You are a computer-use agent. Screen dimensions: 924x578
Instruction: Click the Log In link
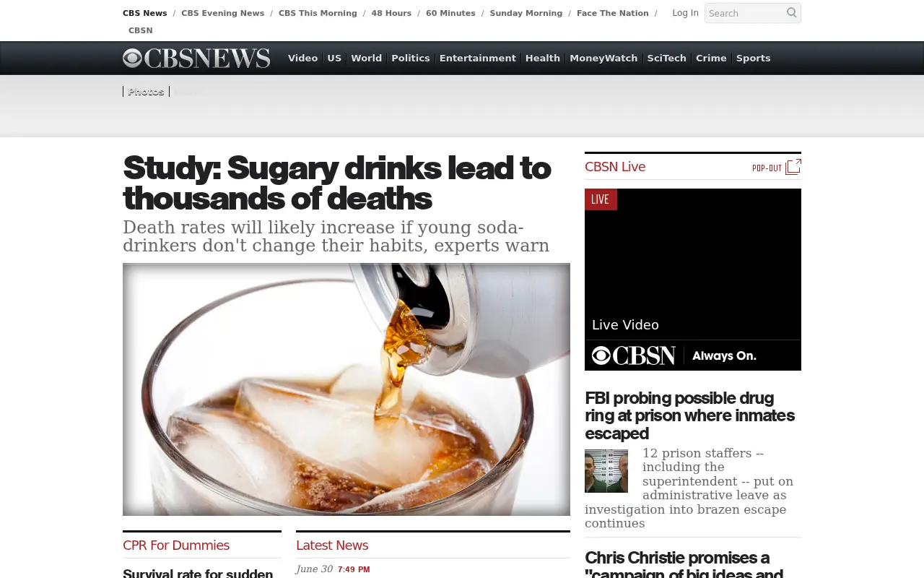(685, 13)
